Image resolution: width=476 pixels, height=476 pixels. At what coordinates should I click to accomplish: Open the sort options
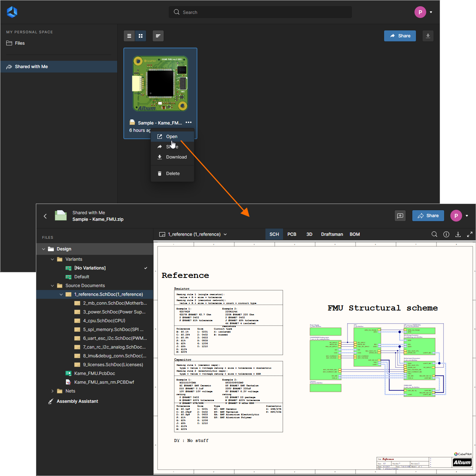(x=158, y=36)
